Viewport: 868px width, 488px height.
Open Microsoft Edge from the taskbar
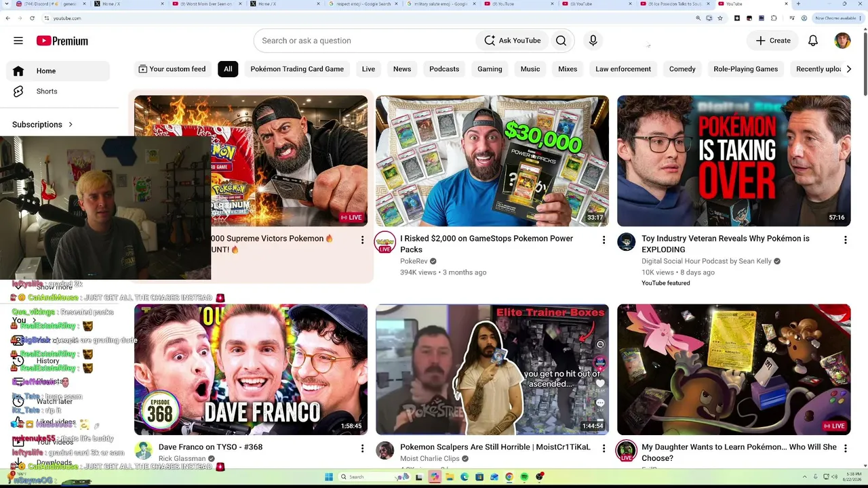465,477
